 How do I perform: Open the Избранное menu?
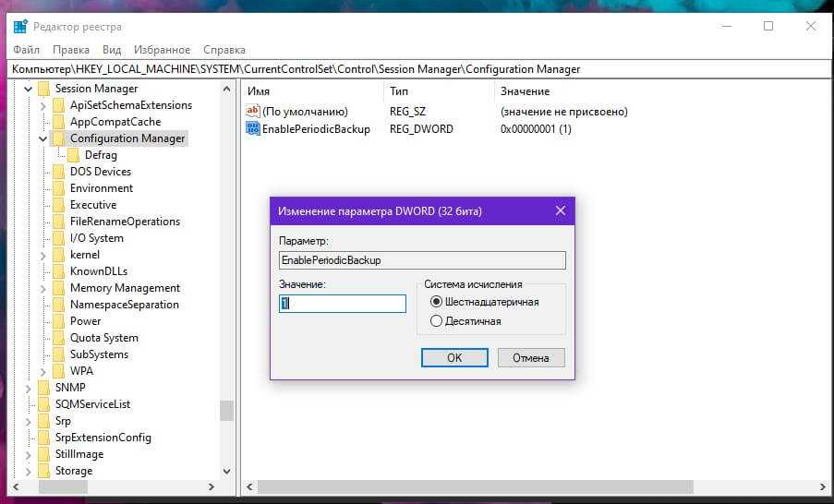pyautogui.click(x=162, y=50)
